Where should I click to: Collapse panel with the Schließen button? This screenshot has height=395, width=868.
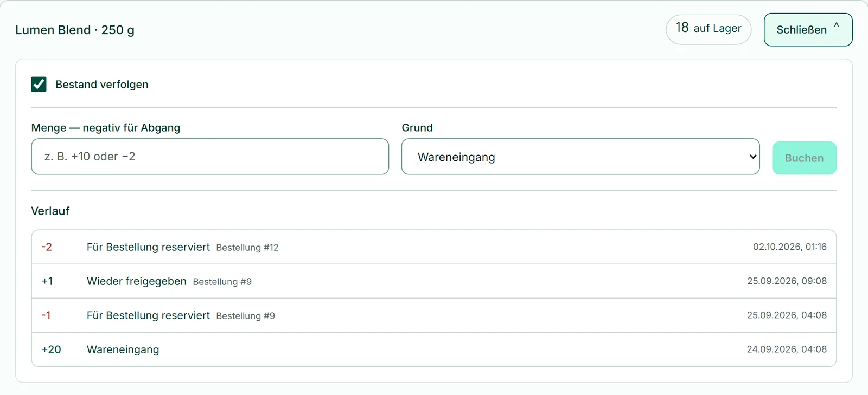click(808, 30)
